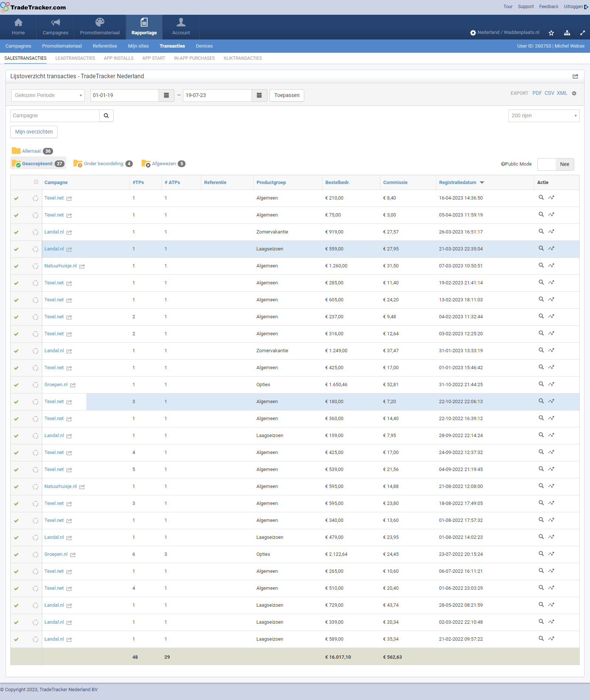The width and height of the screenshot is (590, 700).
Task: Filter by Geaccepteerd transactions
Action: 38,164
